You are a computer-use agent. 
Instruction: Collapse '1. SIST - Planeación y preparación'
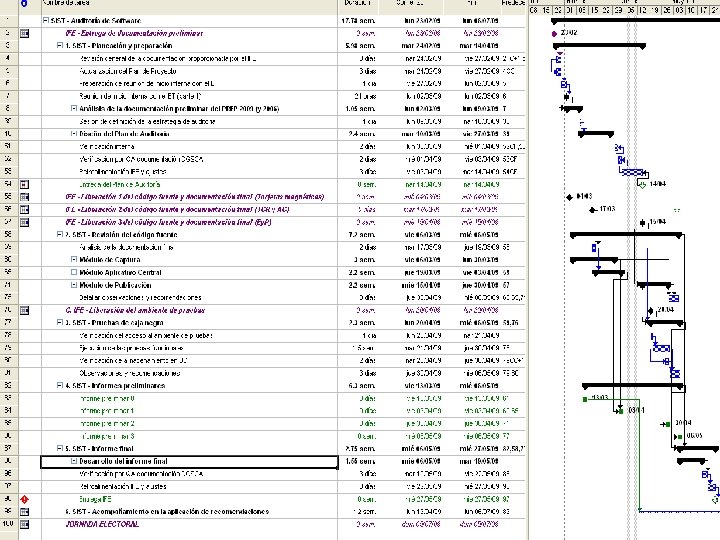coord(60,46)
